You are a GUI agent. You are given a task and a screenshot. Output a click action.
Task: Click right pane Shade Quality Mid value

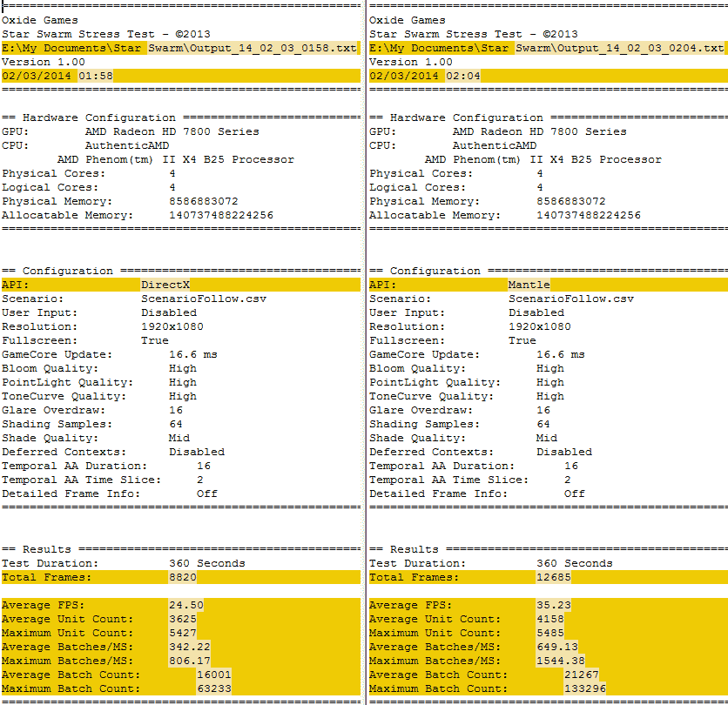547,438
